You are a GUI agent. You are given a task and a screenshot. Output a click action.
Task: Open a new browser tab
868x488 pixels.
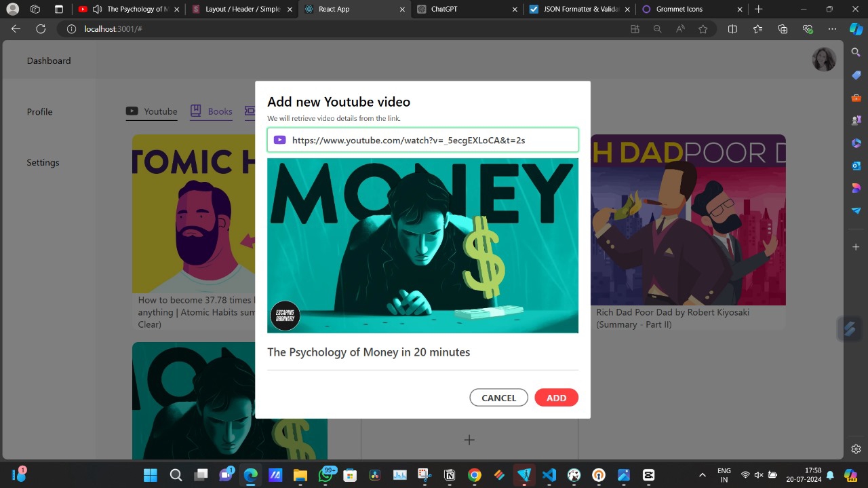point(758,10)
